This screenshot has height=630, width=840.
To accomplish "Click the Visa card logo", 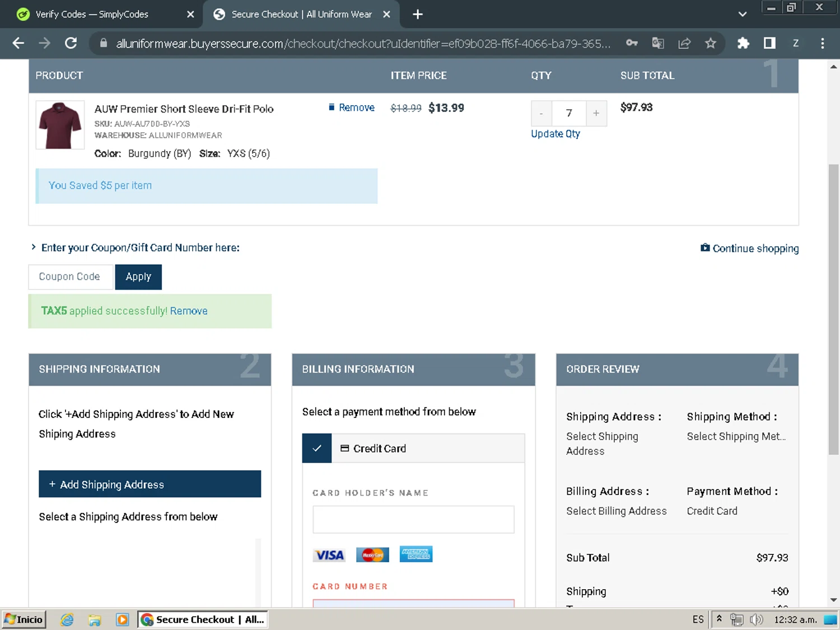I will click(x=329, y=555).
